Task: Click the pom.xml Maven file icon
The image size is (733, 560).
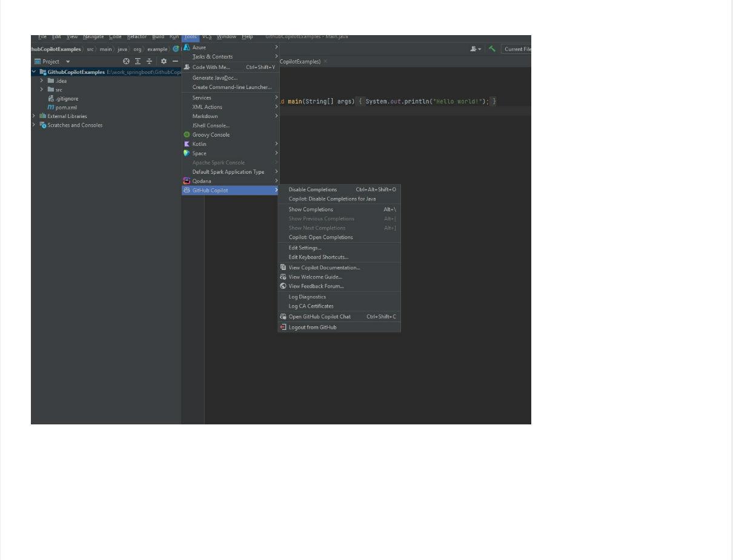Action: (51, 107)
